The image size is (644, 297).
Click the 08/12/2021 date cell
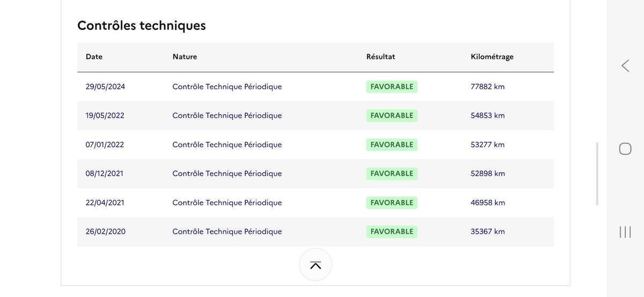click(105, 174)
